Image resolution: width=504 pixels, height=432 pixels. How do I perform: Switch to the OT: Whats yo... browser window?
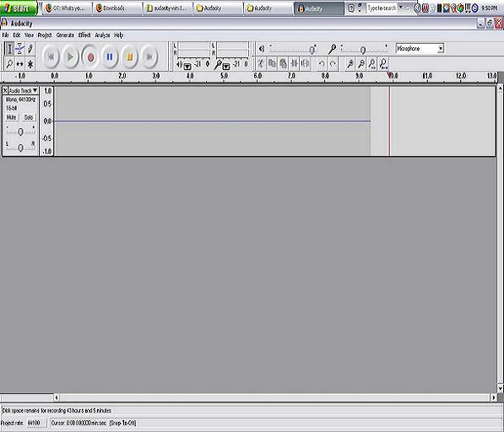tap(68, 8)
